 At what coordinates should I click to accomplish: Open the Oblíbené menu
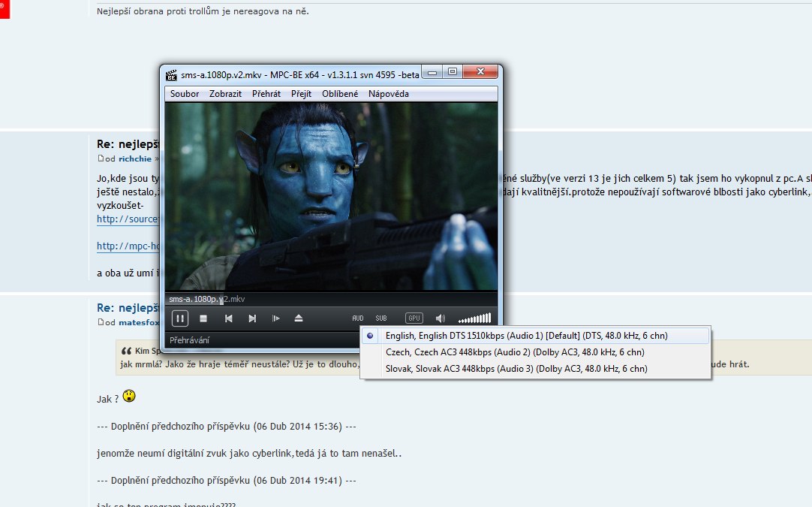click(340, 94)
